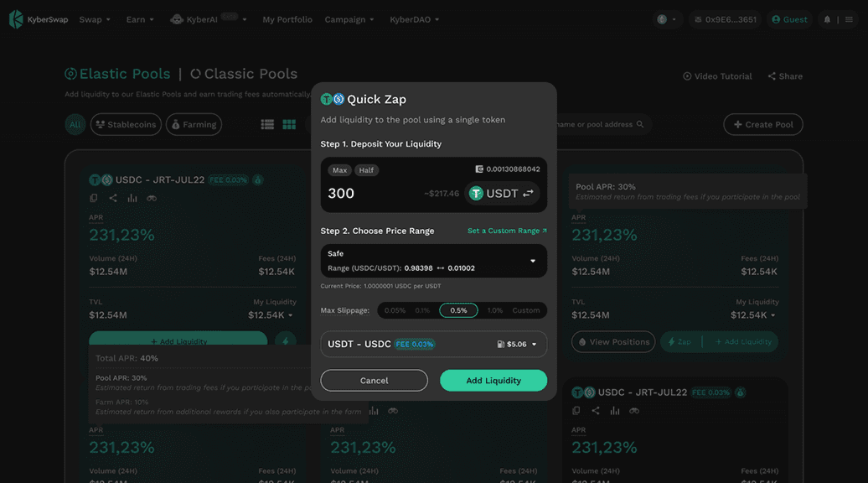868x483 pixels.
Task: Open the Swap menu
Action: coord(95,19)
